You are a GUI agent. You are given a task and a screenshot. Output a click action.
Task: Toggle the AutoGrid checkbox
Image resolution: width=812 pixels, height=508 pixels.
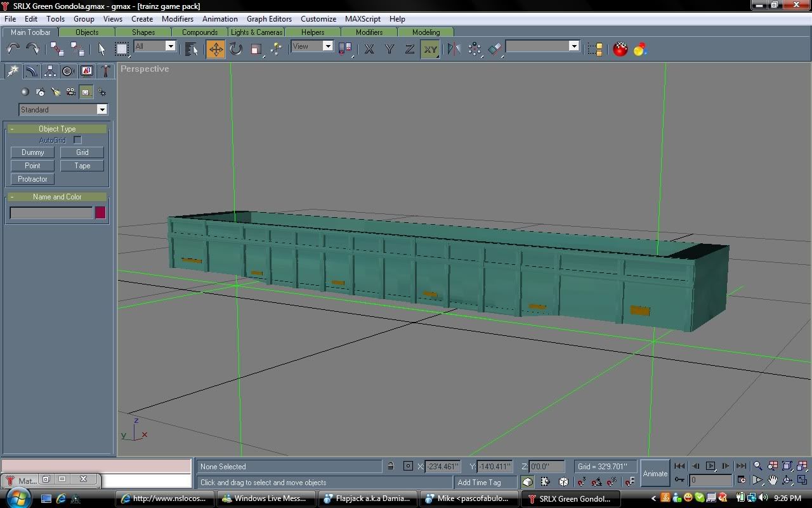click(x=77, y=140)
